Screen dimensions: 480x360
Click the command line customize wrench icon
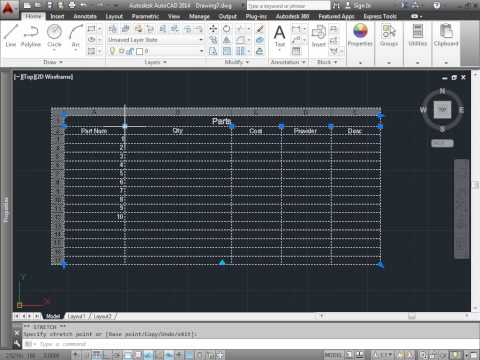17,343
